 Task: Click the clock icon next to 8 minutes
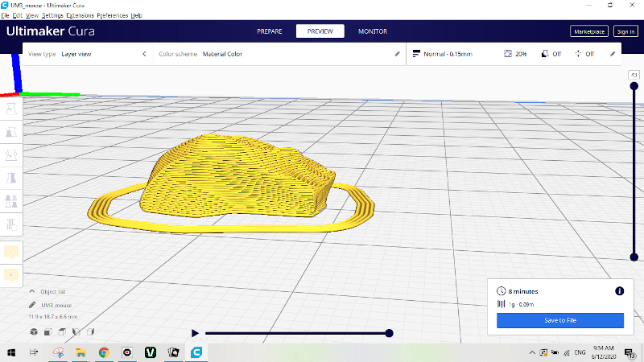point(501,291)
